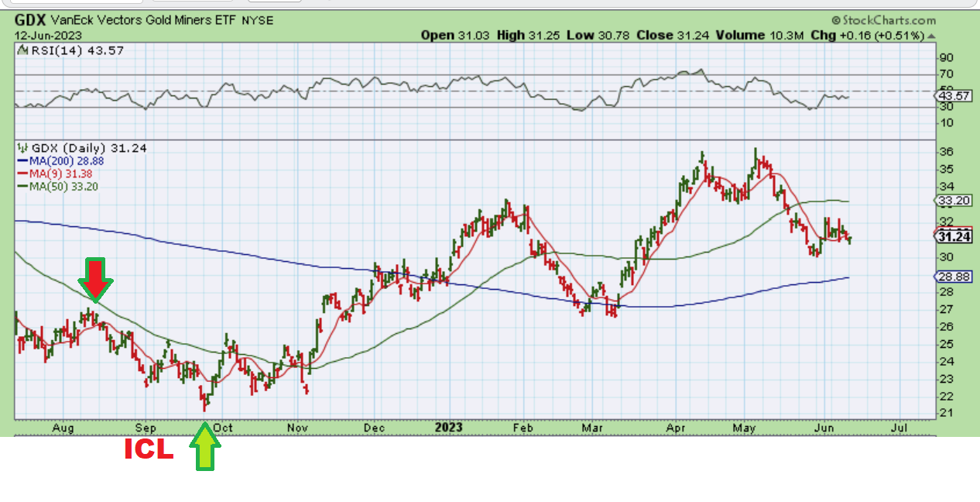Click the Nov label on time axis
980x502 pixels.
pos(297,428)
